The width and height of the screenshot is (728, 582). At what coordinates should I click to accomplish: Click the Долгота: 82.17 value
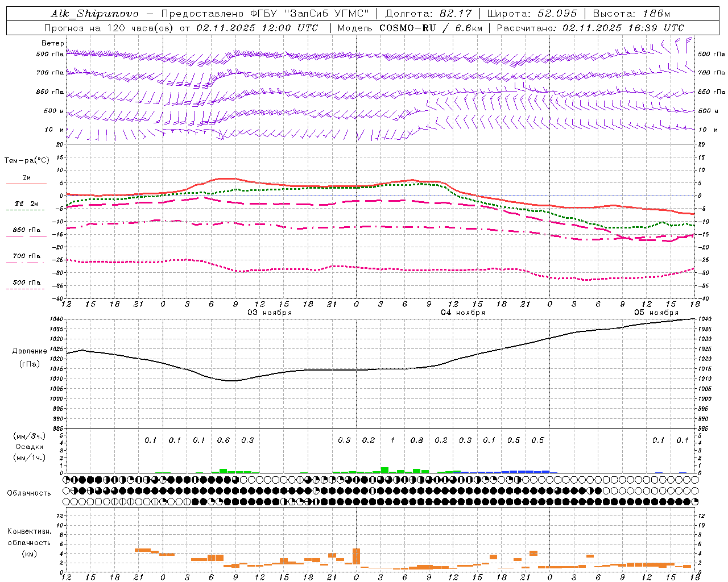click(x=428, y=14)
